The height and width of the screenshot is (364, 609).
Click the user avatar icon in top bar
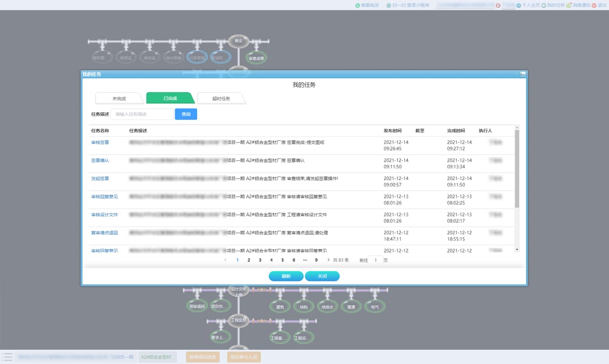coord(498,5)
